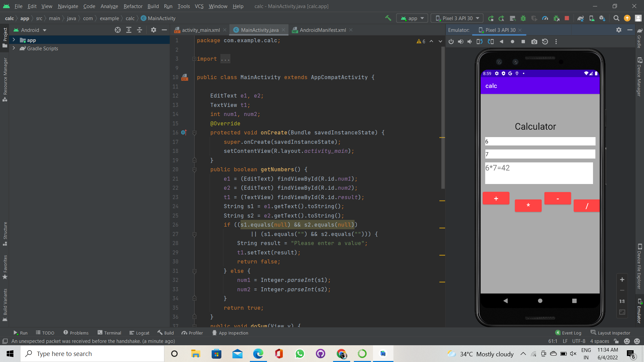
Task: Collapse the MainActivity import statement
Action: (195, 59)
